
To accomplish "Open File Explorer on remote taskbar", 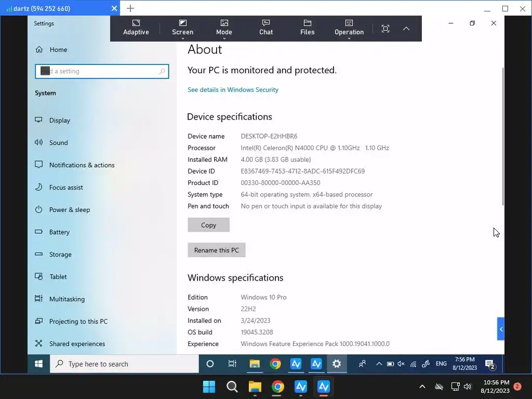I will (255, 364).
